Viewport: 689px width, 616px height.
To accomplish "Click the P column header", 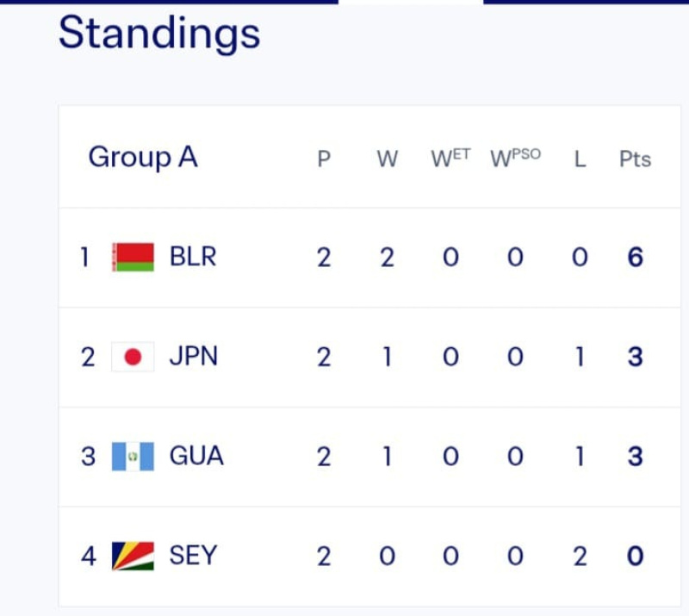I will [x=324, y=159].
